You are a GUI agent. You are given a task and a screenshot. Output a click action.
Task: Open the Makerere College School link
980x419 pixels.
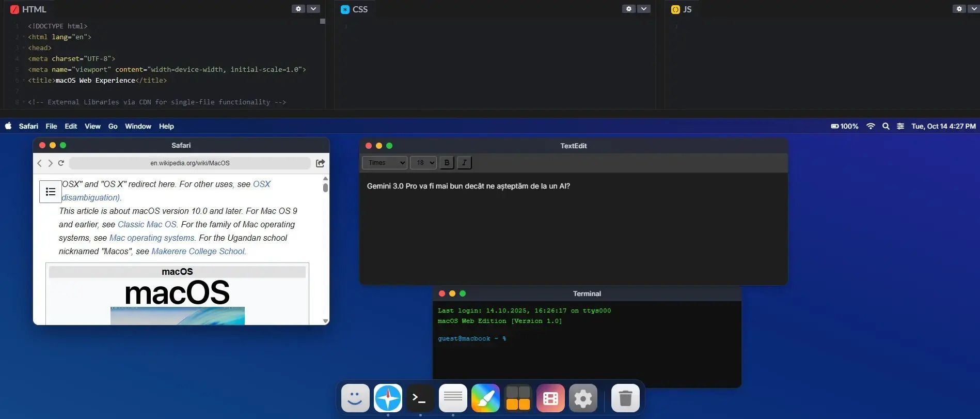click(x=198, y=251)
